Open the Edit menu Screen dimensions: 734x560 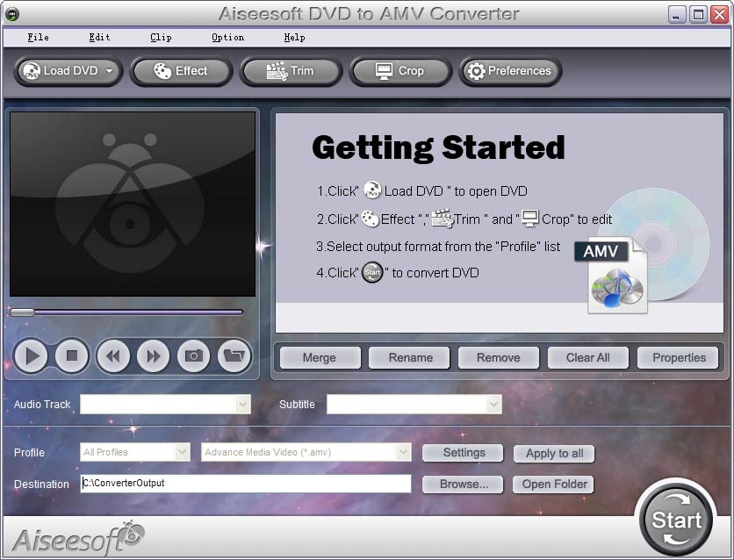(99, 38)
